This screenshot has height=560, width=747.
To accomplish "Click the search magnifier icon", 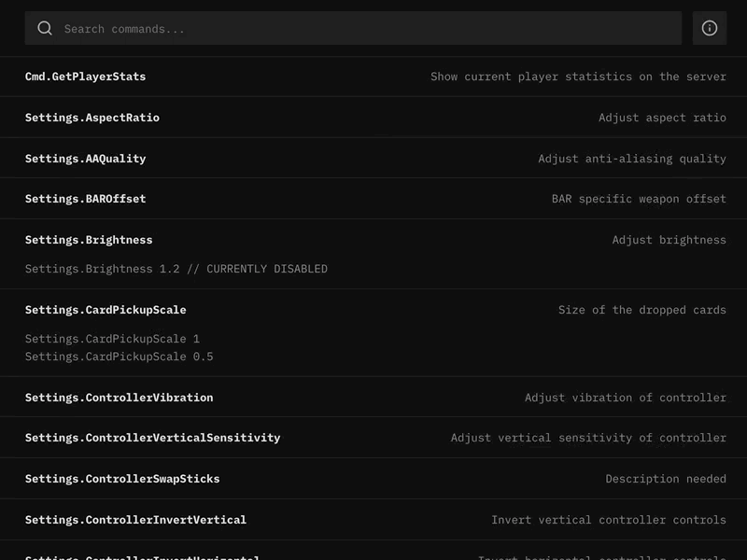I will tap(44, 28).
